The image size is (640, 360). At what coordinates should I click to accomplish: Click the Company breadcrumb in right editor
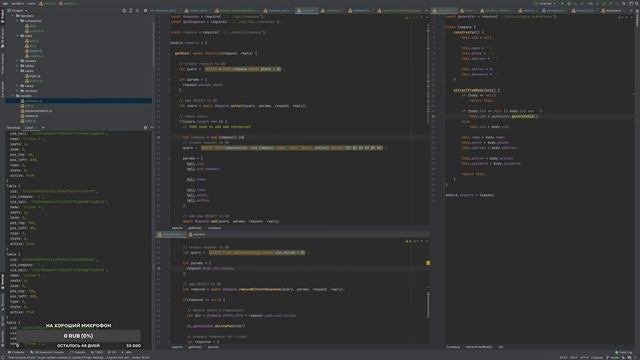453,347
